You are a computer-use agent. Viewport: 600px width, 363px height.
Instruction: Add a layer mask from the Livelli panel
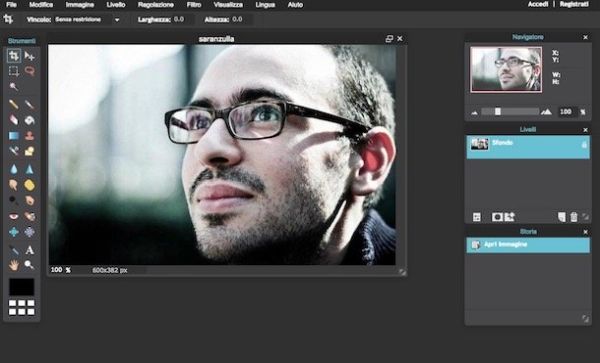coord(497,217)
